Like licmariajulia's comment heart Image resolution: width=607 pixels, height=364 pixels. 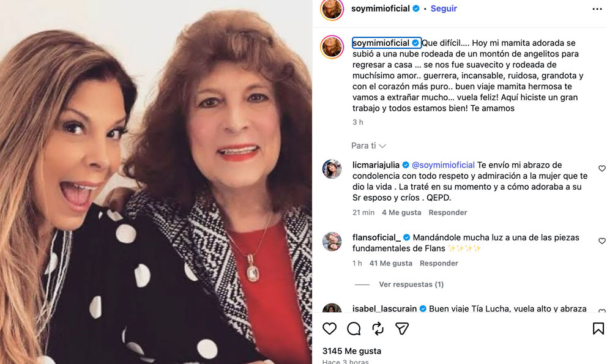(601, 169)
